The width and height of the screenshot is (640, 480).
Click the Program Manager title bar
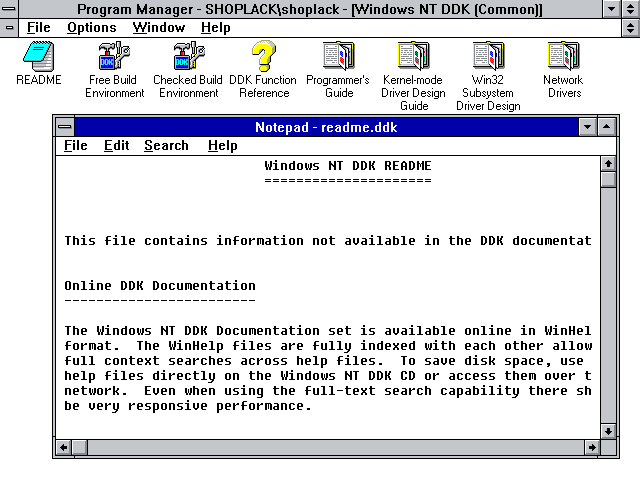click(x=310, y=9)
